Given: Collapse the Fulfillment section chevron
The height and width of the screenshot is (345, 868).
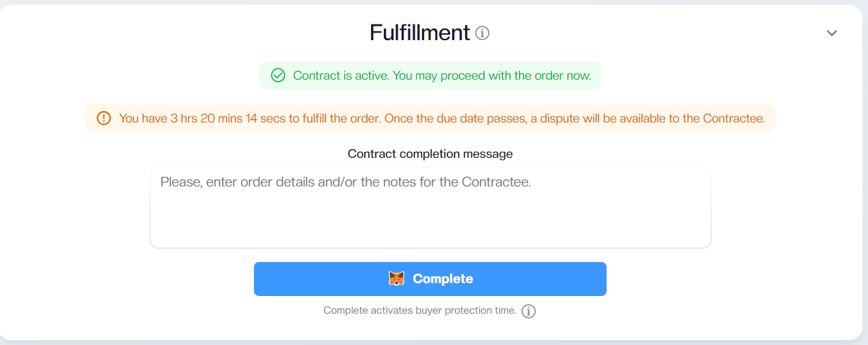Looking at the screenshot, I should (831, 33).
